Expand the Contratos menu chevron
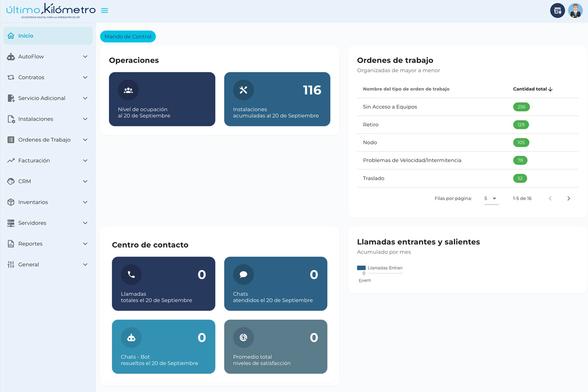This screenshot has width=588, height=392. (x=85, y=77)
